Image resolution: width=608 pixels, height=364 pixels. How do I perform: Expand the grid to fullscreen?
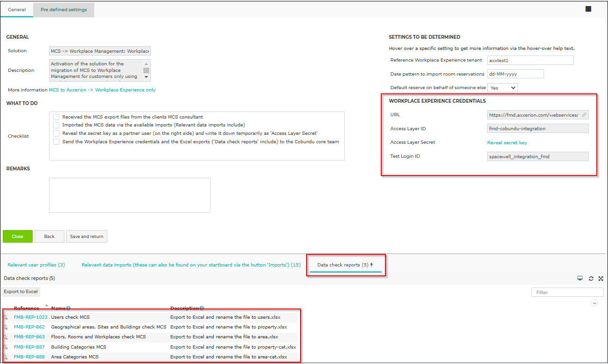pos(601,278)
